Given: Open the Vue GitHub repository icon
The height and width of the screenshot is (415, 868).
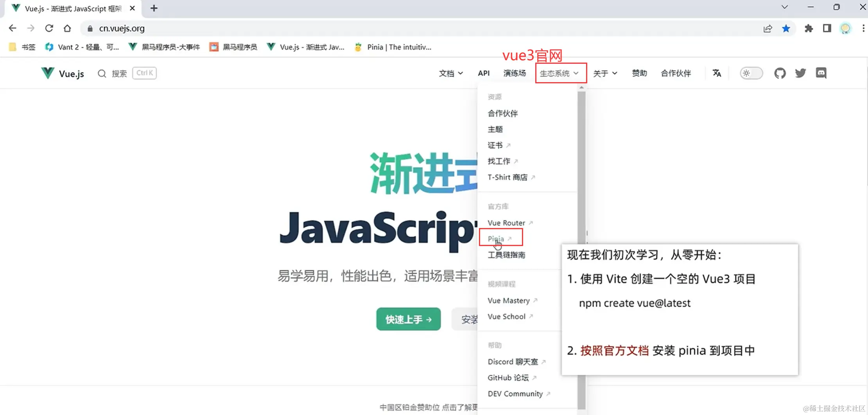Looking at the screenshot, I should pyautogui.click(x=780, y=73).
